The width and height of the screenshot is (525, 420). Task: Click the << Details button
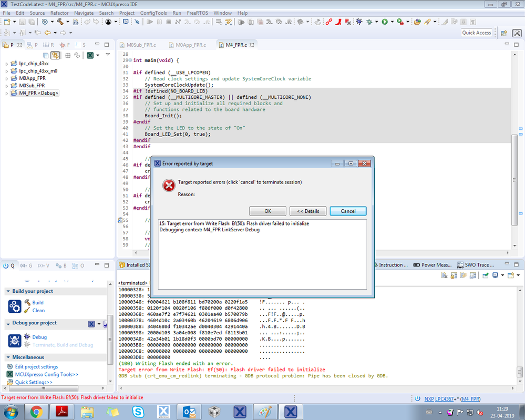tap(308, 211)
